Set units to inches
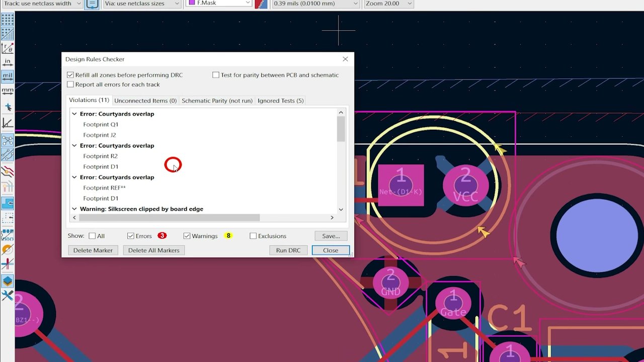The image size is (644, 362). (x=8, y=62)
